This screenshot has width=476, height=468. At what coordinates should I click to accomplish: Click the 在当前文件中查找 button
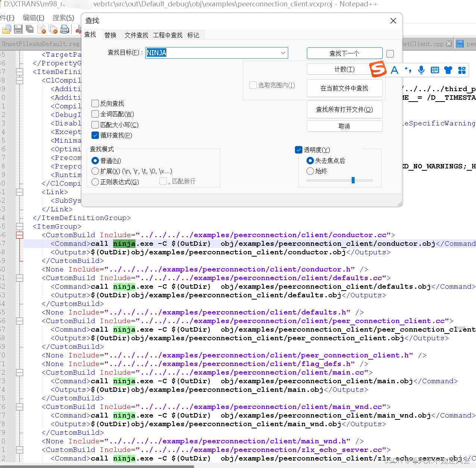(x=345, y=88)
